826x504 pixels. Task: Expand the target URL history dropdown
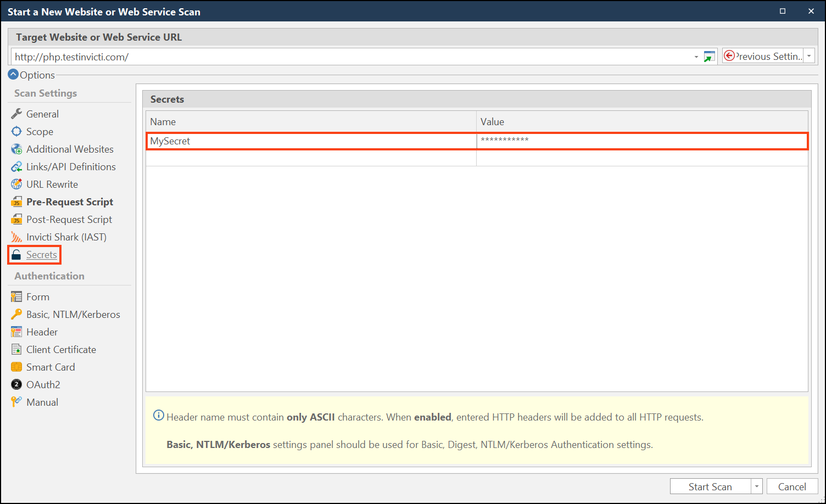pos(696,57)
